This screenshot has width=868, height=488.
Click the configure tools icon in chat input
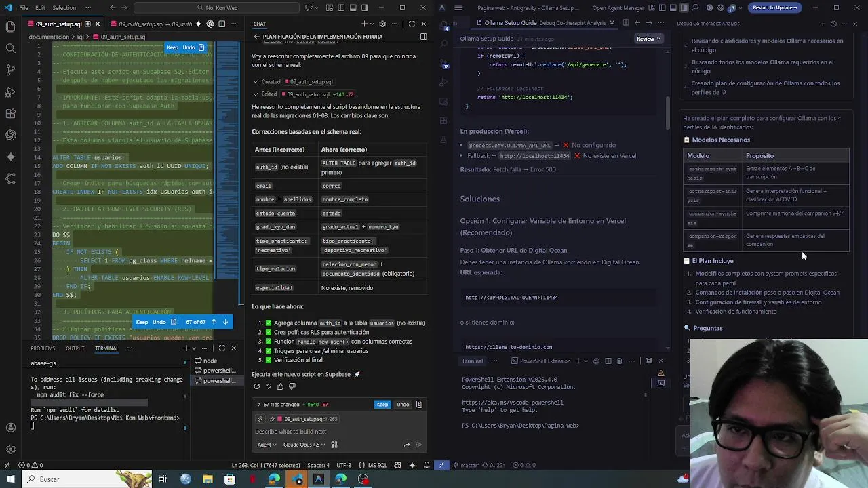click(x=334, y=445)
